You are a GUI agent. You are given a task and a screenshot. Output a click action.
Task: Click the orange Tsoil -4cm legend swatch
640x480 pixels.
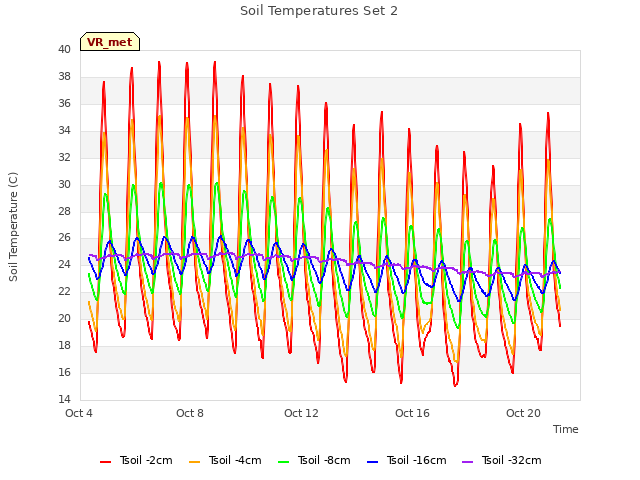coord(194,462)
